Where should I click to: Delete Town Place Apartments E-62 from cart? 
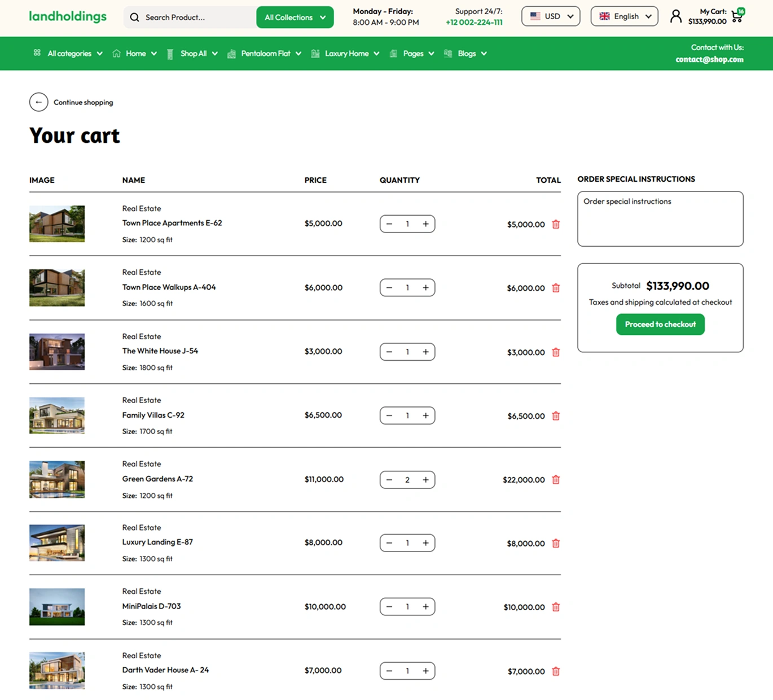pyautogui.click(x=556, y=224)
